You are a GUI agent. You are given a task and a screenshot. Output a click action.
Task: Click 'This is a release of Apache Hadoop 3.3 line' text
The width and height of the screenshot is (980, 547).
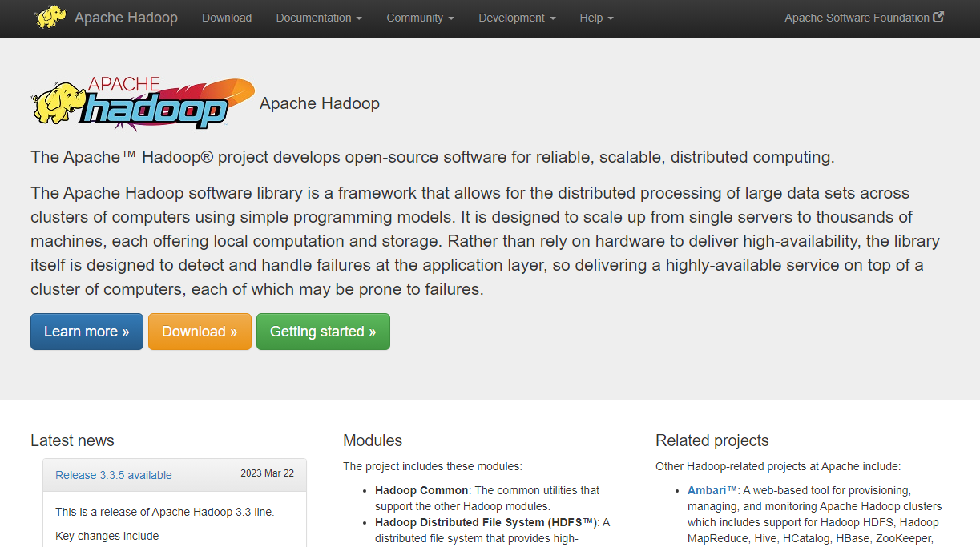164,512
